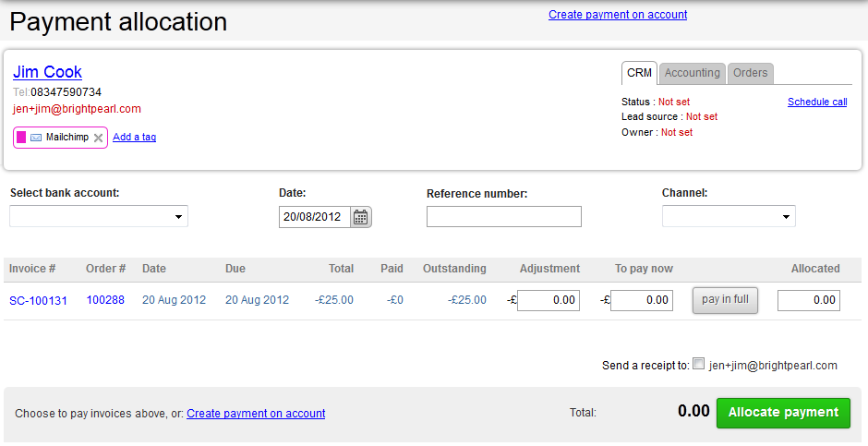This screenshot has width=868, height=446.
Task: Open the Channel dropdown
Action: (x=729, y=216)
